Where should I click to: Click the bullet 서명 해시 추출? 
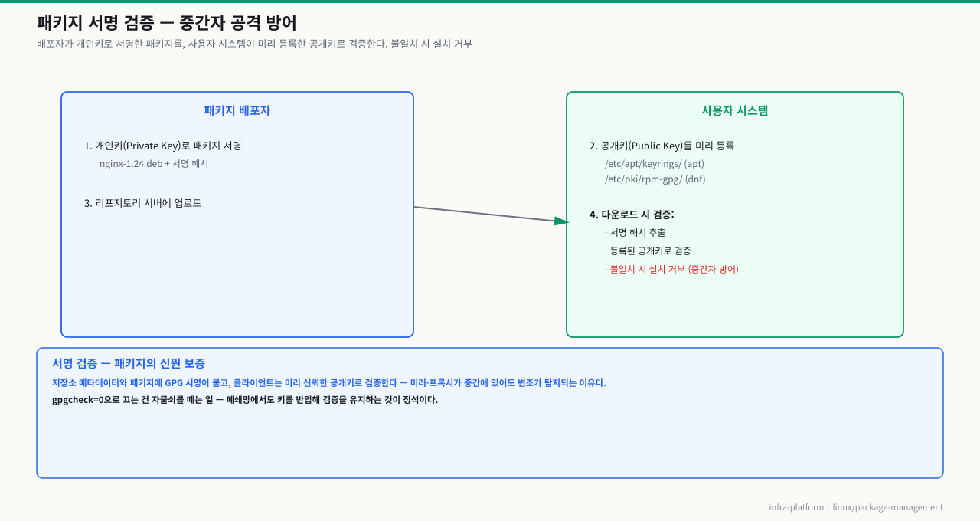(x=635, y=232)
